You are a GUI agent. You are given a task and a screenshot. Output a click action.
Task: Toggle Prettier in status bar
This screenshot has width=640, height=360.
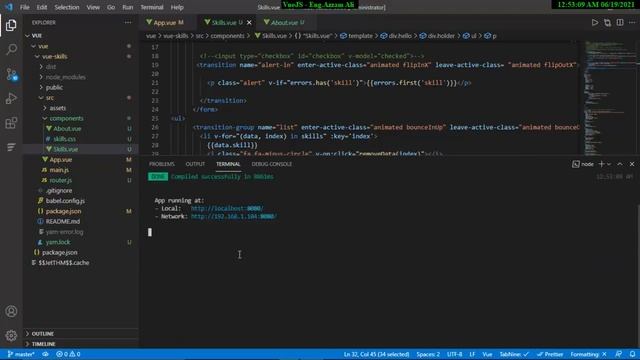550,354
